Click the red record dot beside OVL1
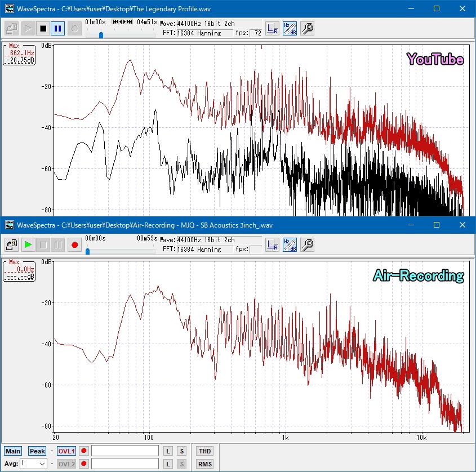Viewport: 476px width, 472px height. pyautogui.click(x=84, y=451)
